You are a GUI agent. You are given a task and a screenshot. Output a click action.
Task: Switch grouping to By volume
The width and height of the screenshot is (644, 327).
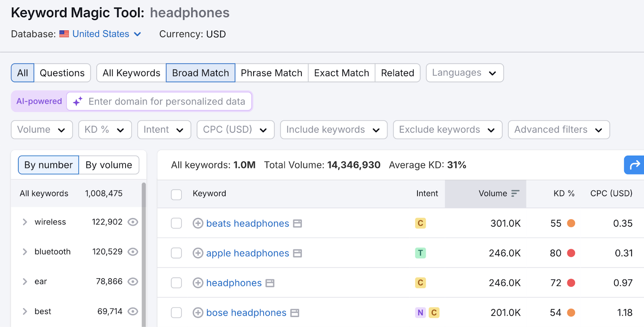[109, 165]
